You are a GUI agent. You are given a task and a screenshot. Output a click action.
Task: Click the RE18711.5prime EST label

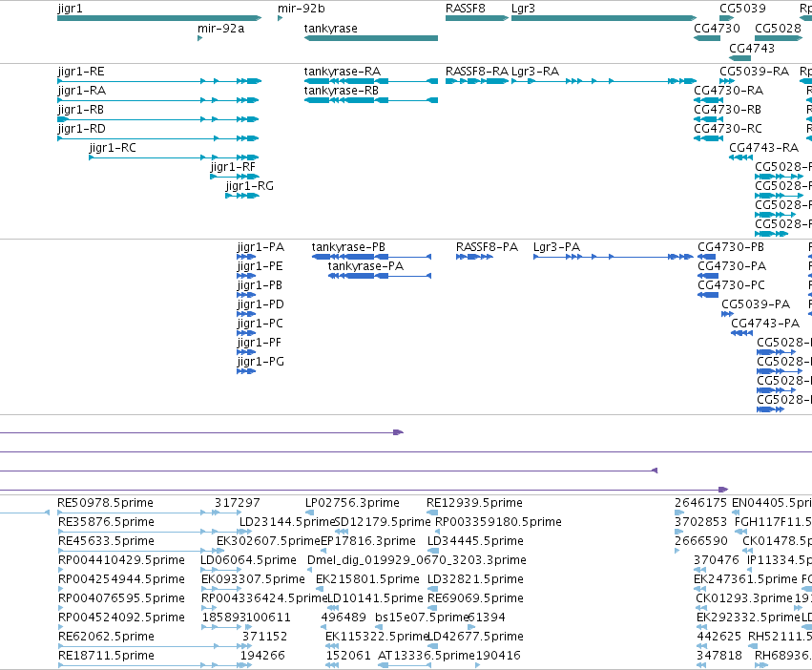click(x=106, y=656)
